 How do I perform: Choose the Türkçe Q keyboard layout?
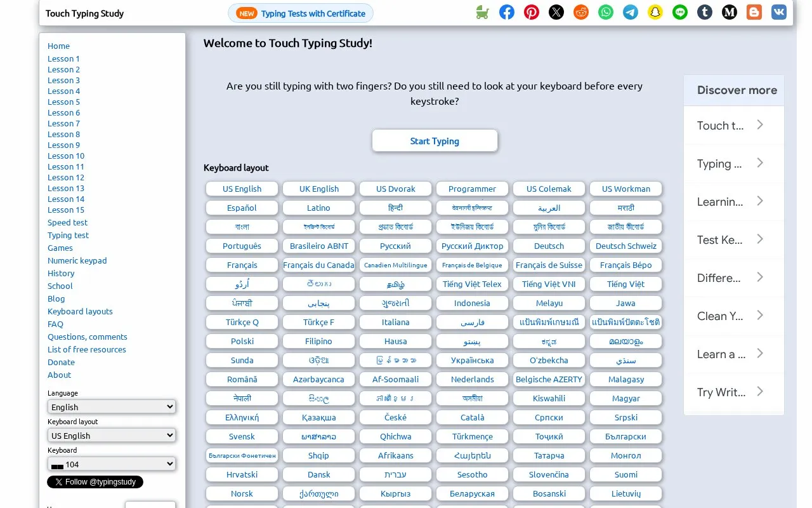[x=242, y=322]
